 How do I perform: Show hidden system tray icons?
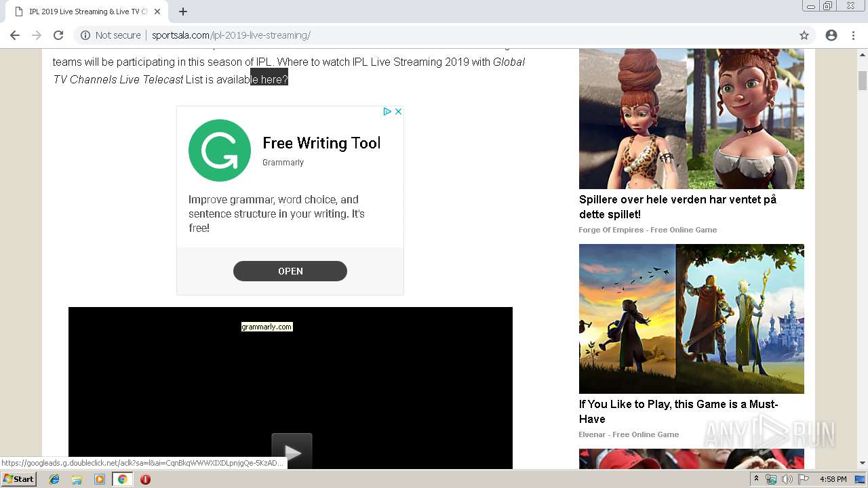pos(756,479)
